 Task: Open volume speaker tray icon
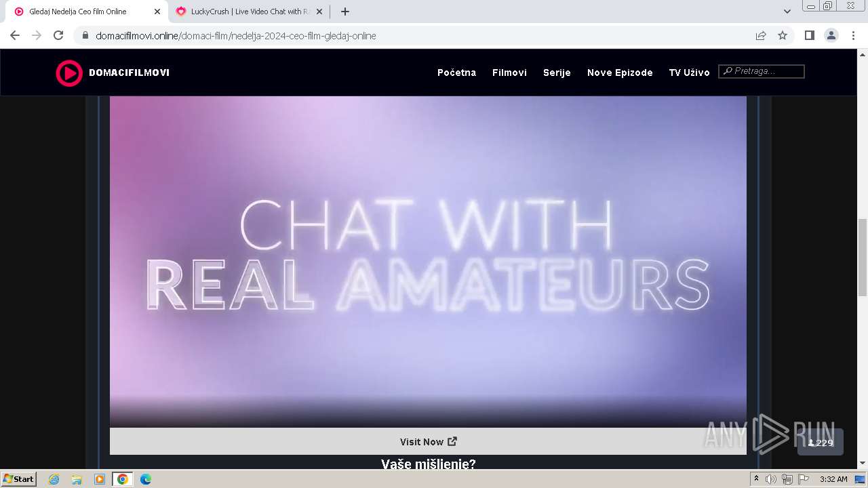point(771,479)
